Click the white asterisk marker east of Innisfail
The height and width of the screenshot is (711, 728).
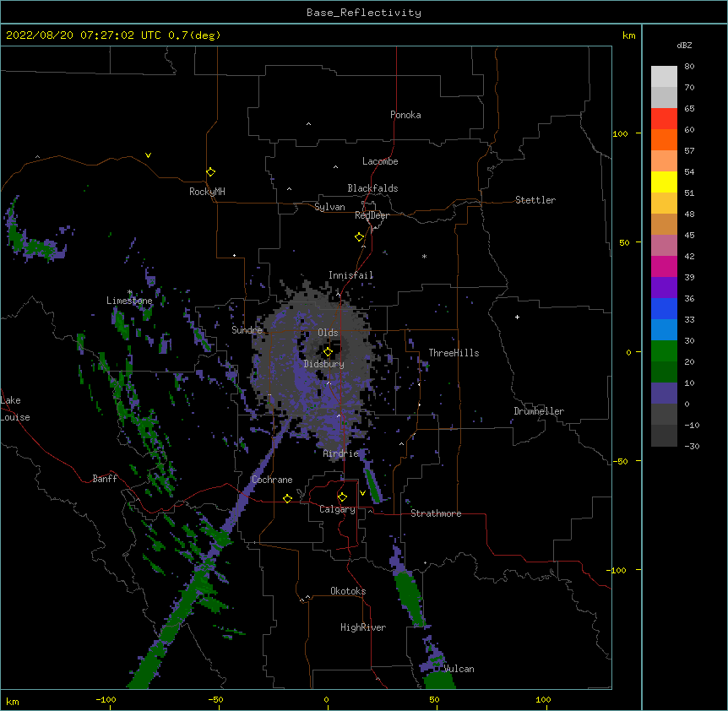pyautogui.click(x=424, y=256)
